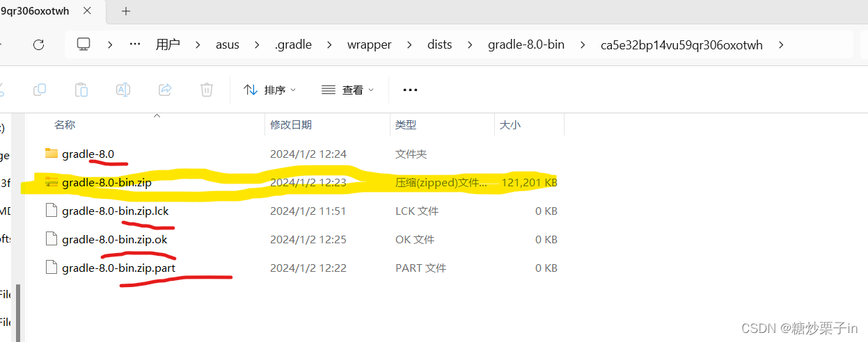868x342 pixels.
Task: Open the 查看 view dropdown
Action: pos(348,90)
